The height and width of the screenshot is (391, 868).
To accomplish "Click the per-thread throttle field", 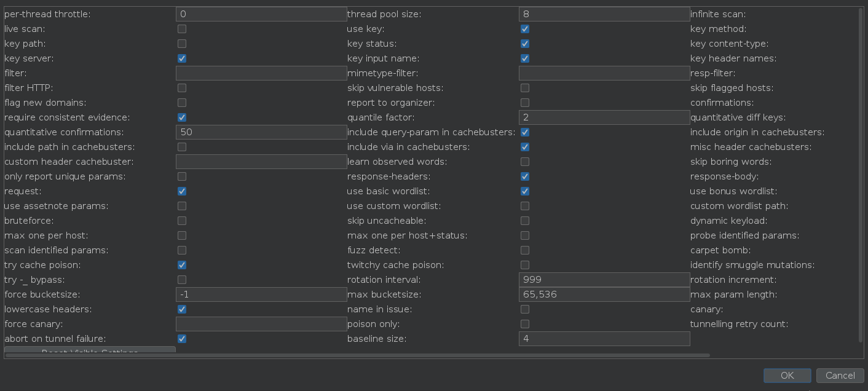I will [x=261, y=14].
